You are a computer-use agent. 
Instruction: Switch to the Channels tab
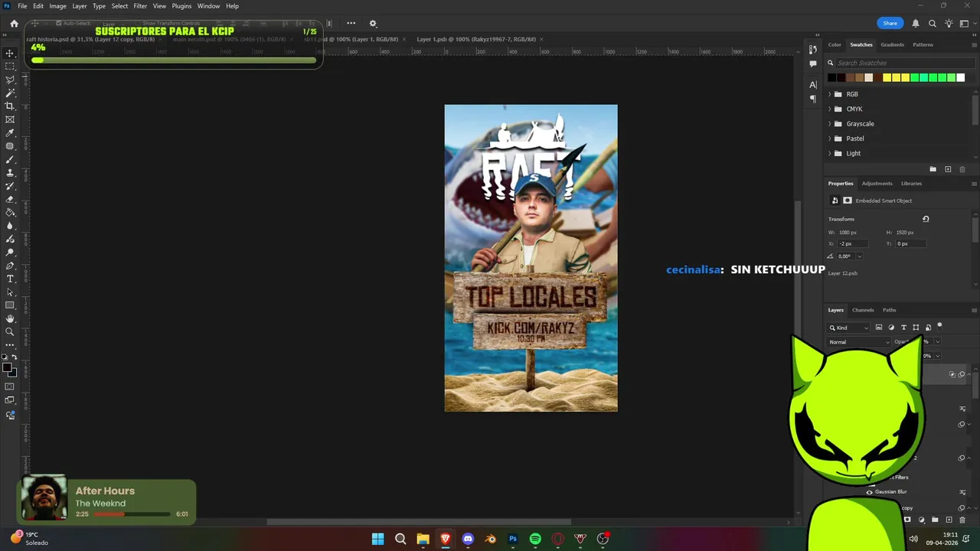(863, 310)
